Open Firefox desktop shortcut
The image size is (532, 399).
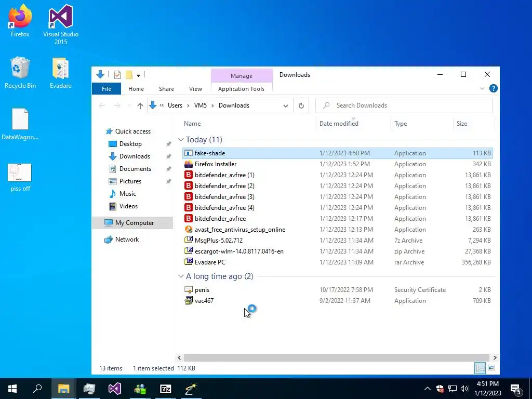click(x=20, y=20)
